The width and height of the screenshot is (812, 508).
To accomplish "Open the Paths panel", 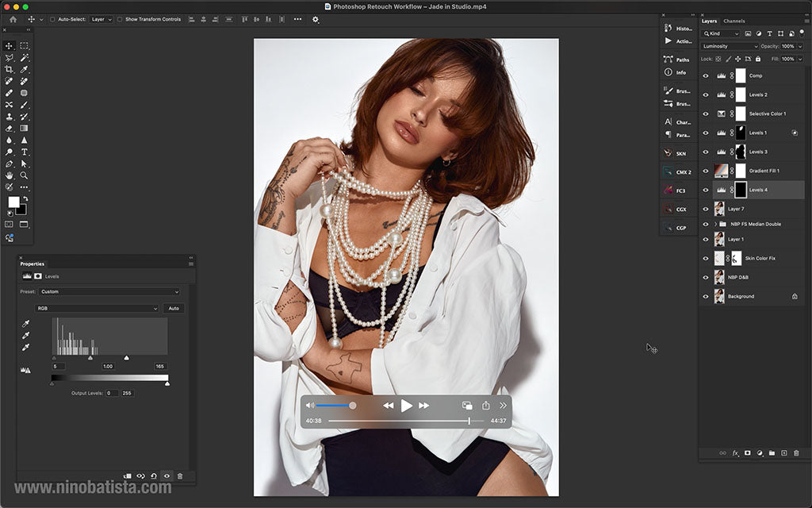I will pos(680,59).
